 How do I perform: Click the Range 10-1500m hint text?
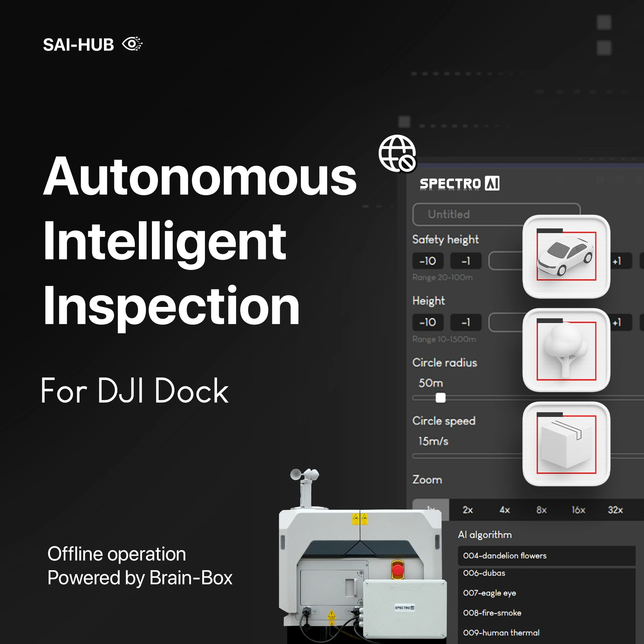tap(444, 339)
